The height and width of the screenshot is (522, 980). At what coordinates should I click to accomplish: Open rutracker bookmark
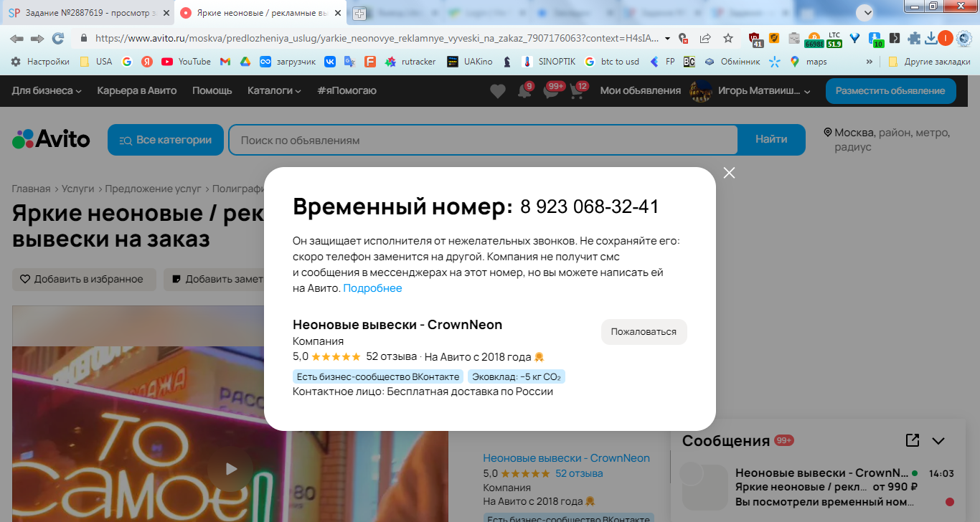click(x=410, y=62)
